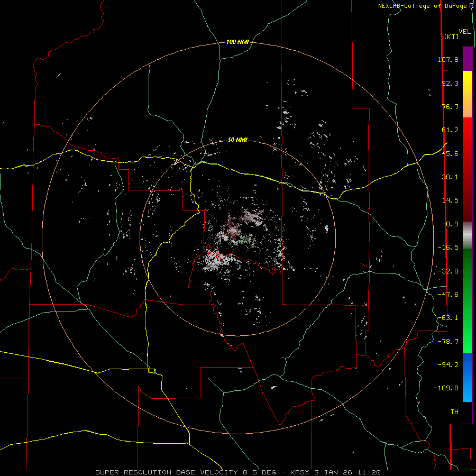Select the -109.8 scale value

coord(446,388)
